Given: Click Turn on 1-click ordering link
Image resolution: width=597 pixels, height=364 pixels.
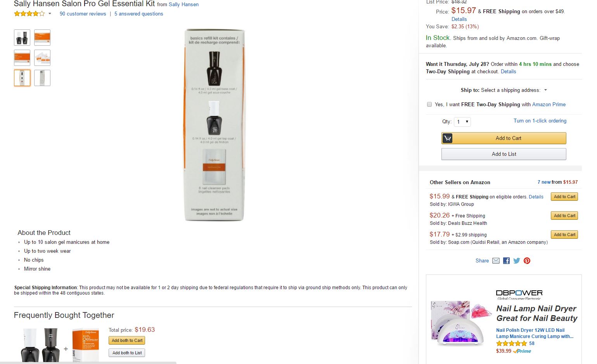Looking at the screenshot, I should click(540, 121).
